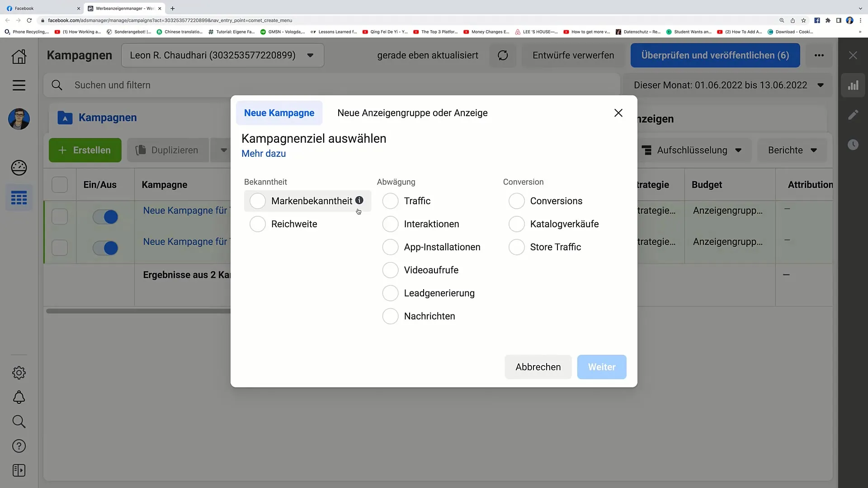
Task: Click the Einstellungen settings gear icon
Action: coord(19,372)
